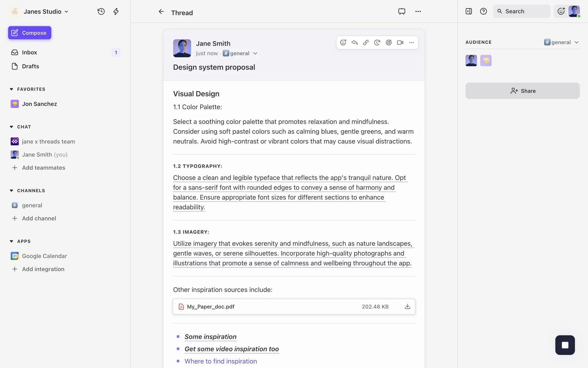Open Inbox in sidebar
The image size is (588, 368).
(x=29, y=52)
